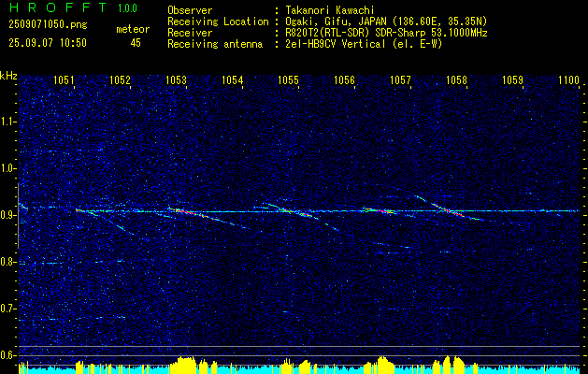Click the Receiver field label
The height and width of the screenshot is (374, 588).
(190, 33)
